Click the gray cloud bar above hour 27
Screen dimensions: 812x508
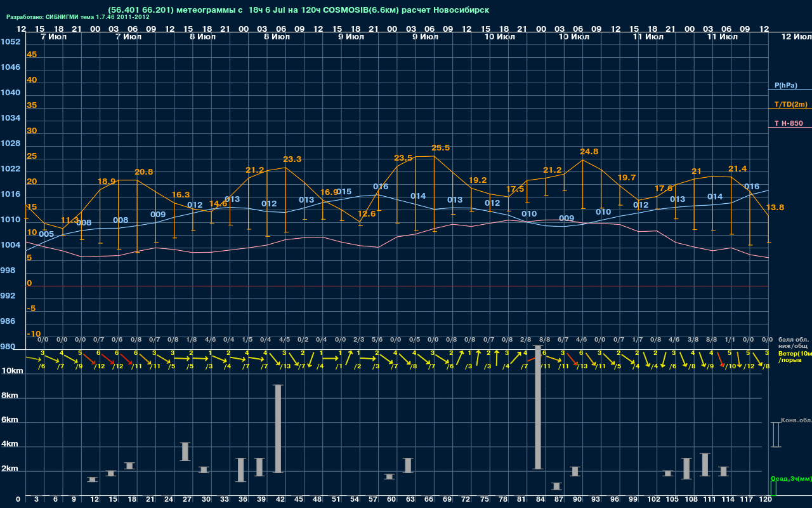pos(185,451)
